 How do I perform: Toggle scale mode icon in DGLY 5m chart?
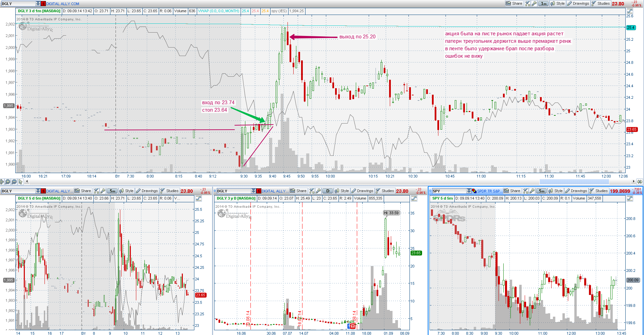[x=199, y=198]
